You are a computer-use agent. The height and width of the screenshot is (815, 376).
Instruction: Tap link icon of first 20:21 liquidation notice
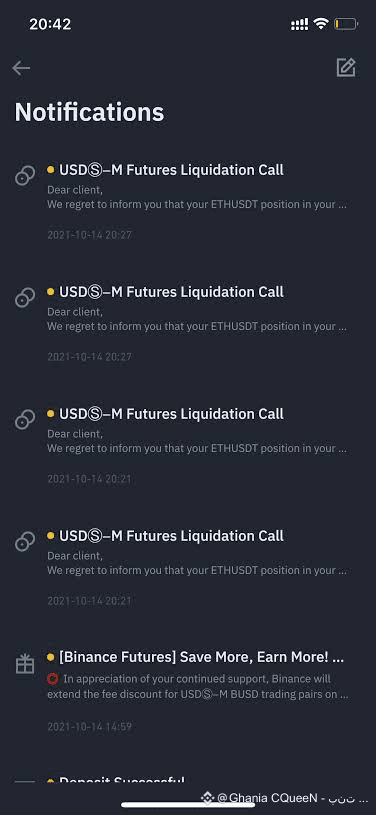[x=25, y=419]
